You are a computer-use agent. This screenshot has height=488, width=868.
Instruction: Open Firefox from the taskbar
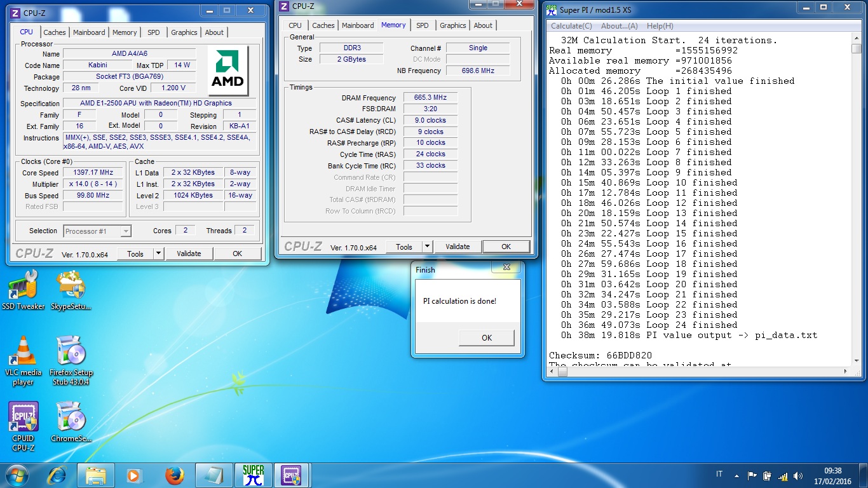click(174, 475)
